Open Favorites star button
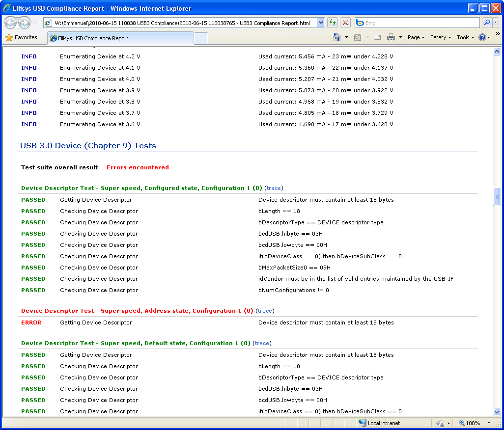 point(22,37)
